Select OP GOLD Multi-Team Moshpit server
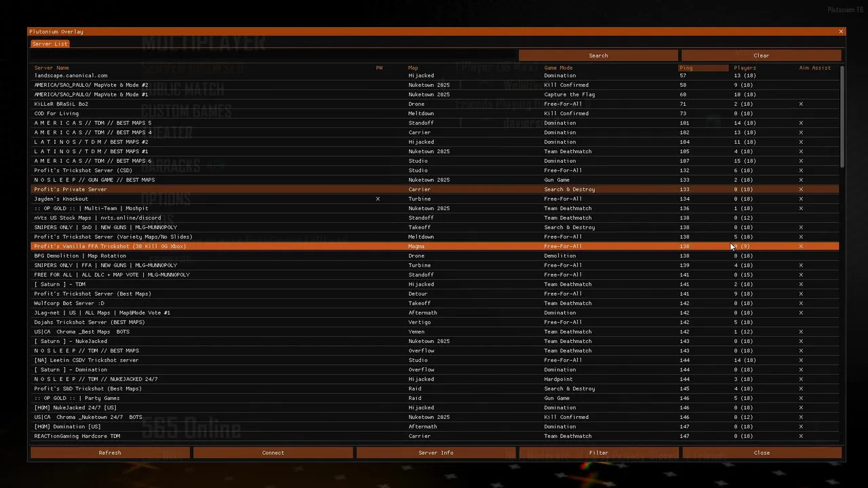 point(435,208)
